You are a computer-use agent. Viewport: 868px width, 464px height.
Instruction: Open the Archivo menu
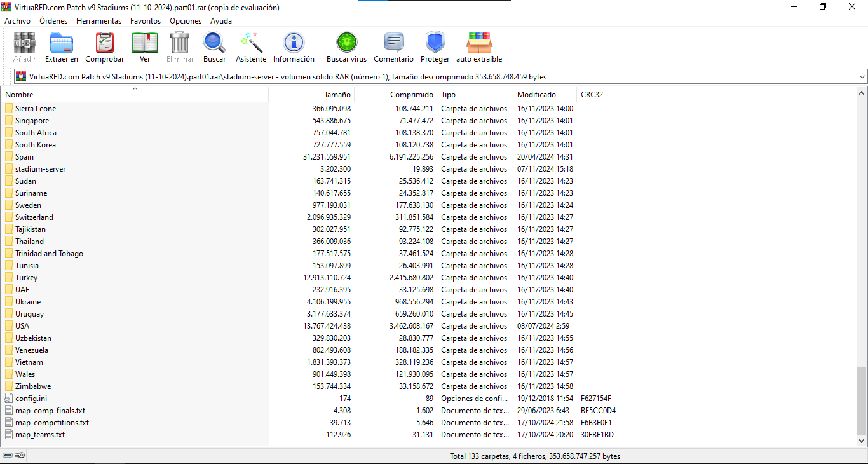tap(17, 21)
